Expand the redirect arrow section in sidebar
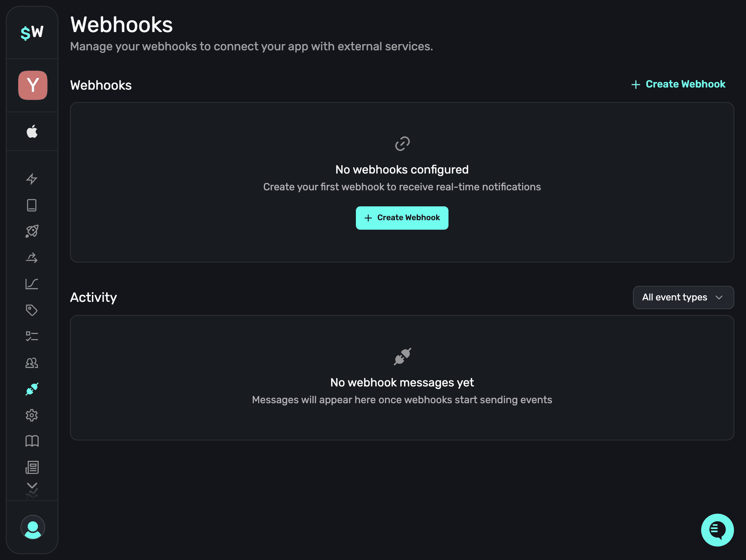The width and height of the screenshot is (746, 560). pos(32,258)
